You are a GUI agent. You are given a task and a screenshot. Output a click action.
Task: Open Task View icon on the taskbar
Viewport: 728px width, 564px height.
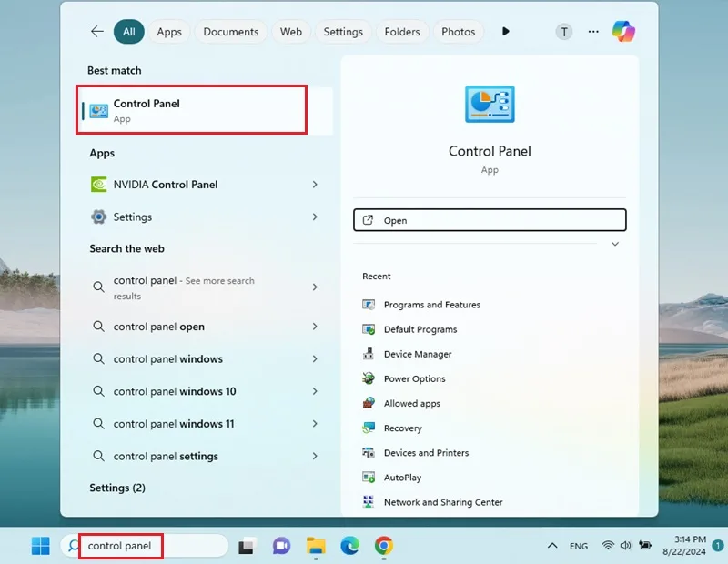[247, 546]
